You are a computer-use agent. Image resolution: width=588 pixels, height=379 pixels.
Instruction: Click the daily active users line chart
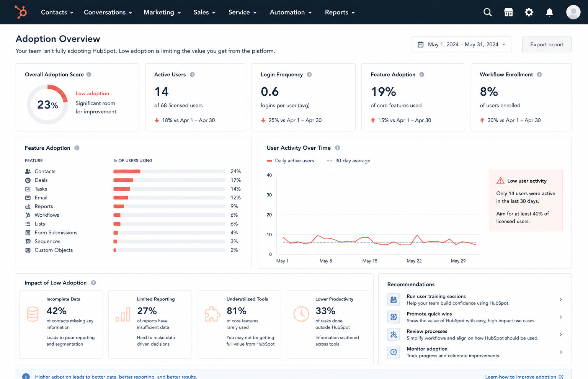coord(379,240)
